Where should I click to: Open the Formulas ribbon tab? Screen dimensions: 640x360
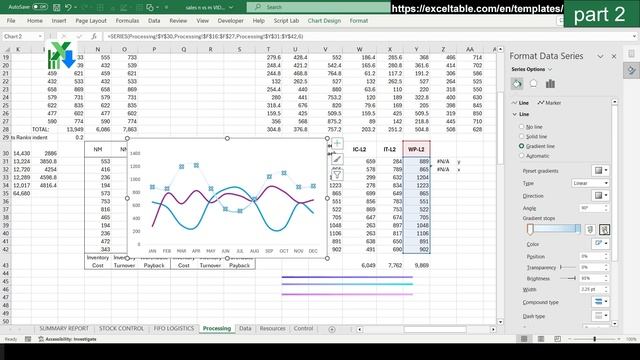pos(127,20)
